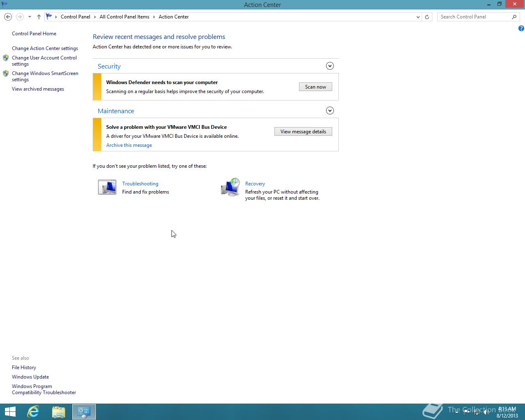525x420 pixels.
Task: Select All Control Panel Items in breadcrumb
Action: (x=124, y=17)
